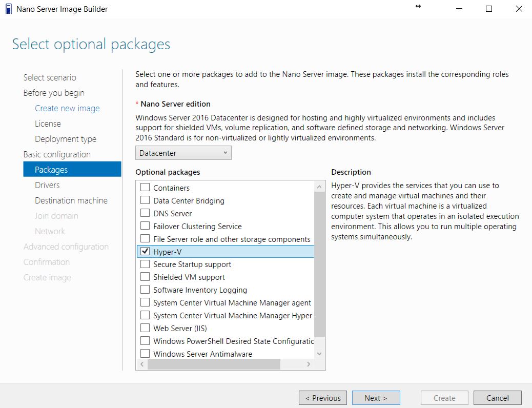Click the Cancel button
The image size is (532, 408).
tap(497, 398)
